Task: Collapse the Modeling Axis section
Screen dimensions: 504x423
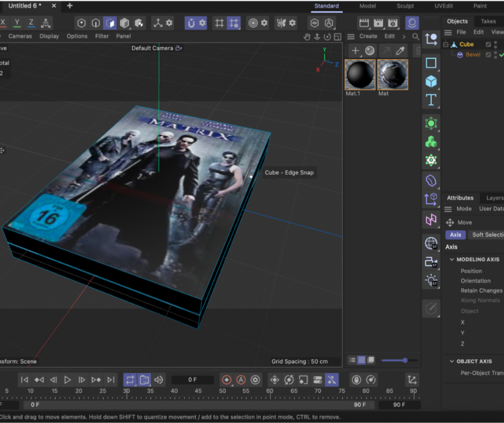Action: click(x=452, y=259)
